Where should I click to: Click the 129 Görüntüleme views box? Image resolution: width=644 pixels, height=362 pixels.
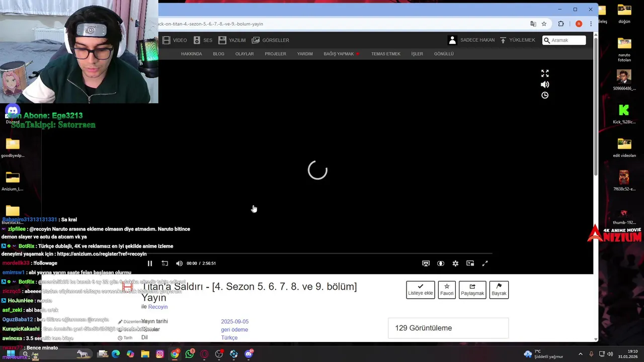448,328
